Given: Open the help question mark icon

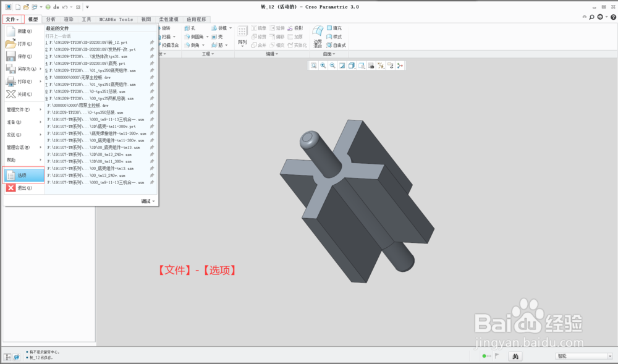Looking at the screenshot, I should pos(613,17).
